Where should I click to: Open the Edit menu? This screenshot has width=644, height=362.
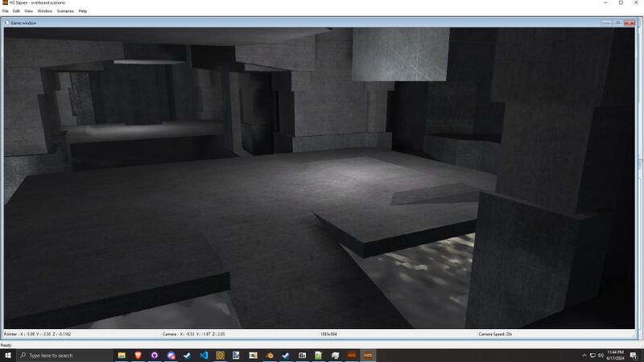pos(16,11)
